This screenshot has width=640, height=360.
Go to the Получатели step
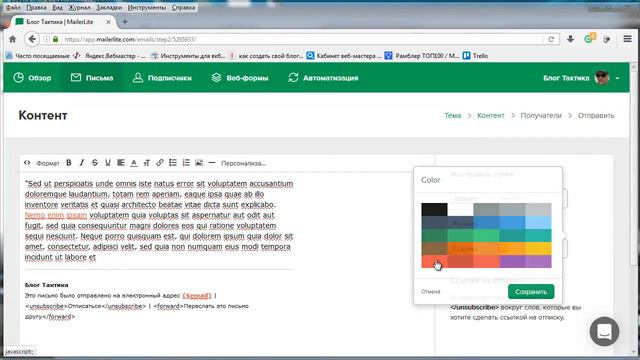(541, 116)
